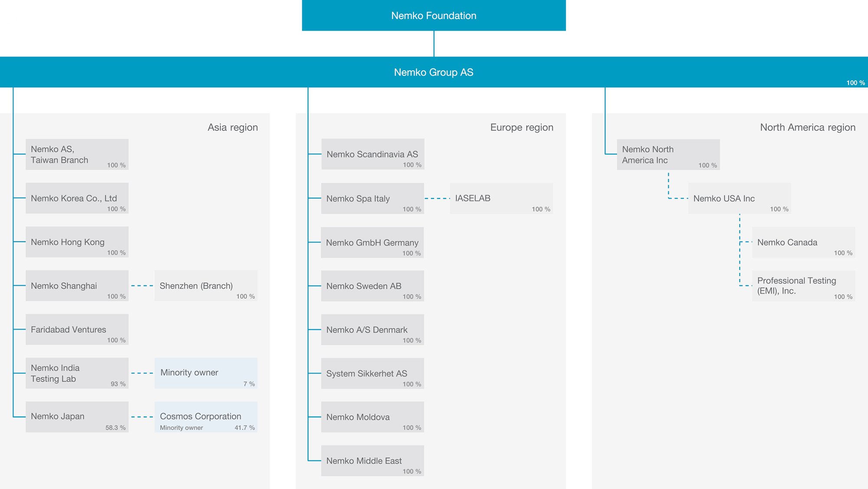Select the North America region label
The height and width of the screenshot is (489, 868).
coord(807,127)
